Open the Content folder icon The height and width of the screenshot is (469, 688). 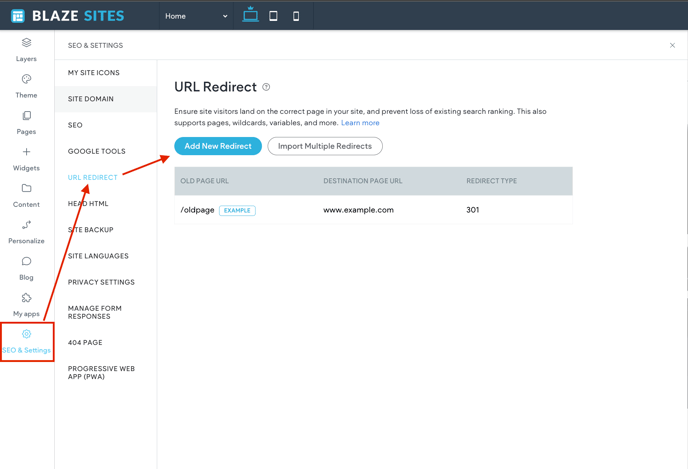click(x=26, y=188)
